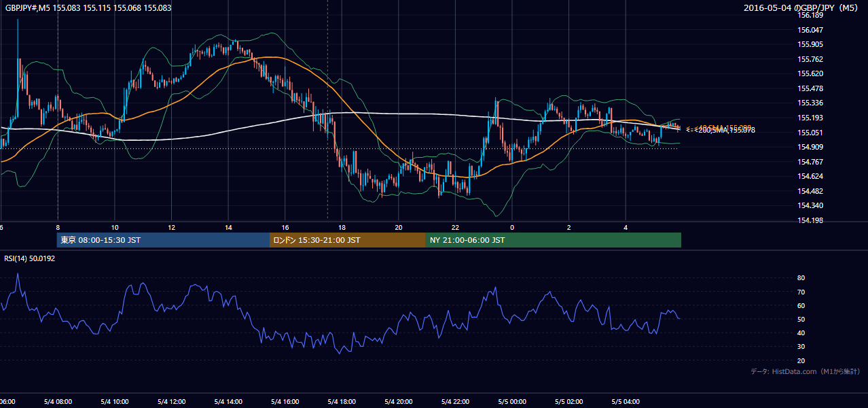Click price axis label 155.905
Image resolution: width=868 pixels, height=408 pixels.
click(811, 45)
